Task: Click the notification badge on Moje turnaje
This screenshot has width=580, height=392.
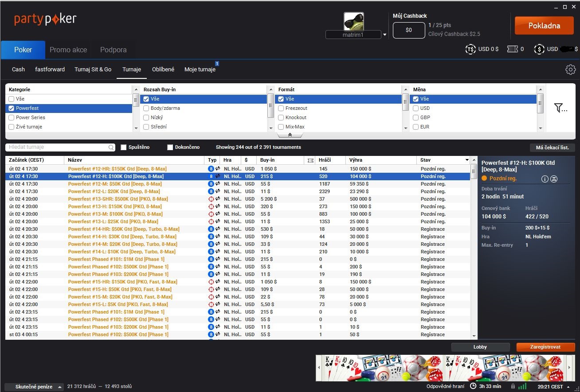Action: tap(217, 63)
